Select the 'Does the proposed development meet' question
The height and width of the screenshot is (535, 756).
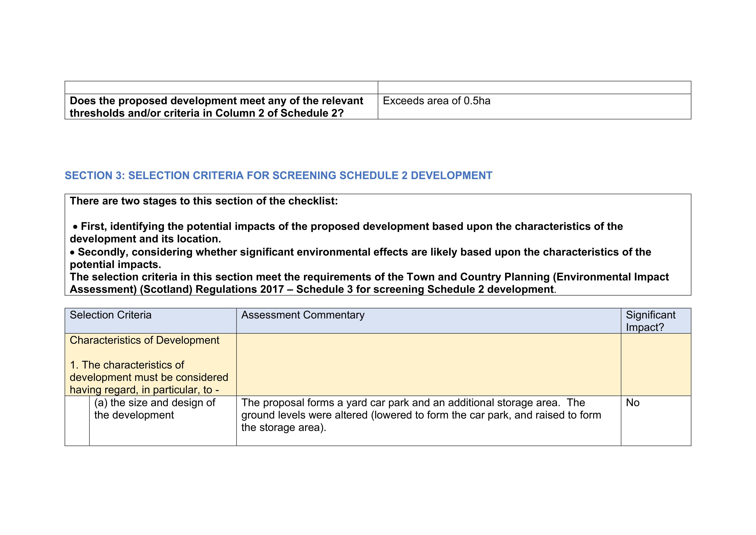click(x=216, y=107)
